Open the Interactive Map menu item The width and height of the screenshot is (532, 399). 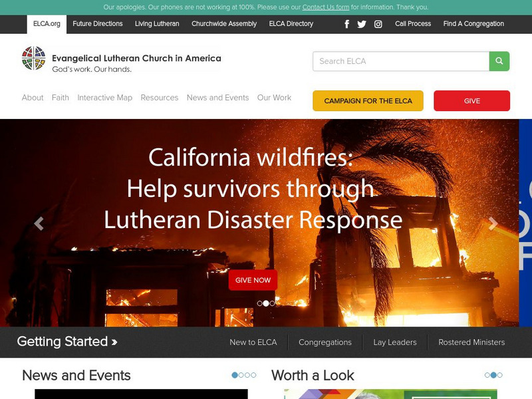pos(105,98)
